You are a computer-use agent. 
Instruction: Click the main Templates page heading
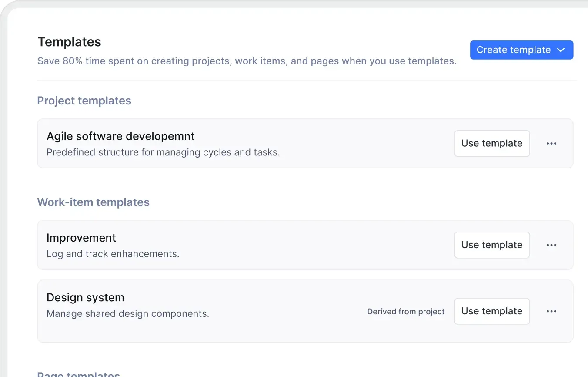coord(69,42)
